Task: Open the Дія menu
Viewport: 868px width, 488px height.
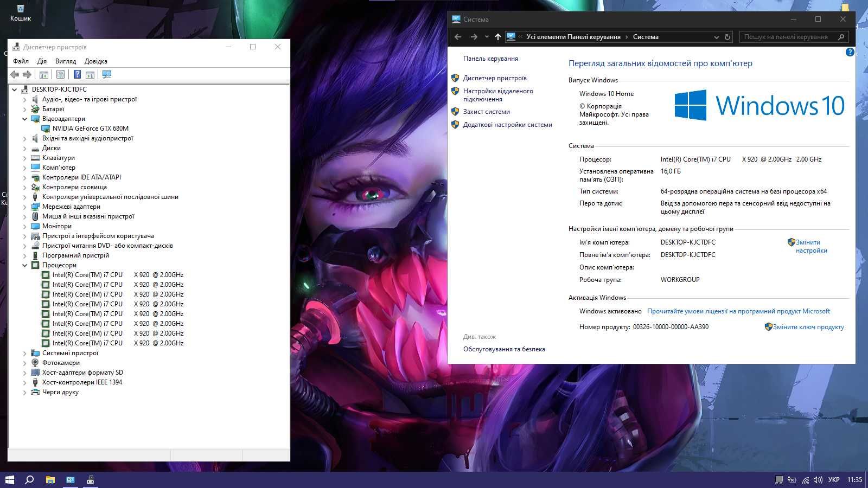Action: 42,61
